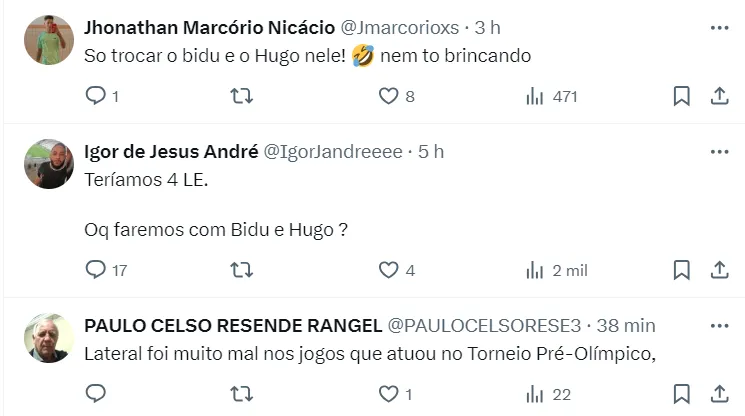The width and height of the screenshot is (745, 416).
Task: Like Igor de Jesus André's tweet
Action: pyautogui.click(x=389, y=270)
